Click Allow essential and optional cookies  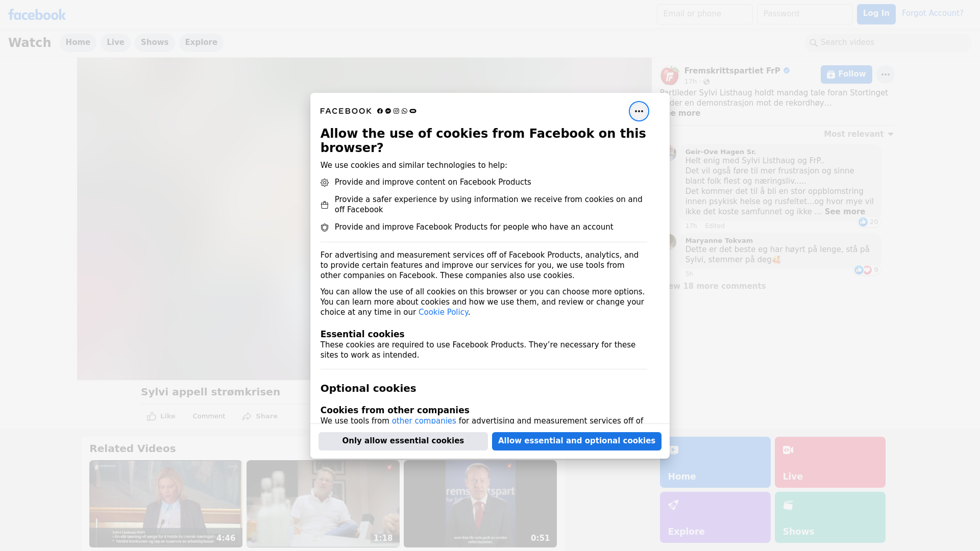click(x=577, y=441)
